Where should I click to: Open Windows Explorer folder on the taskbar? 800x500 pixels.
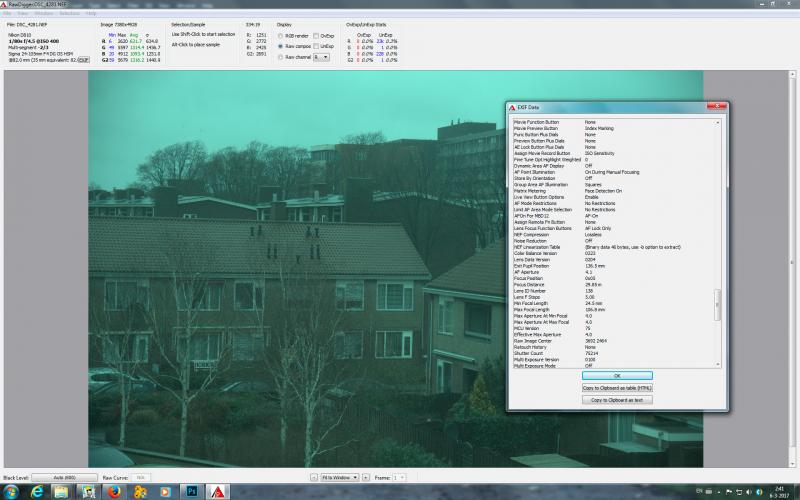tap(61, 492)
